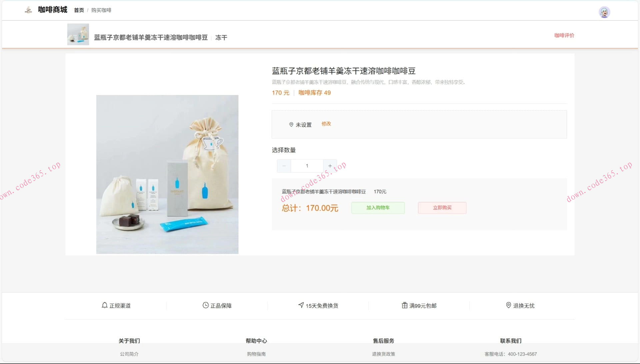The image size is (640, 364).
Task: Click 修改 to change the address
Action: pyautogui.click(x=326, y=124)
